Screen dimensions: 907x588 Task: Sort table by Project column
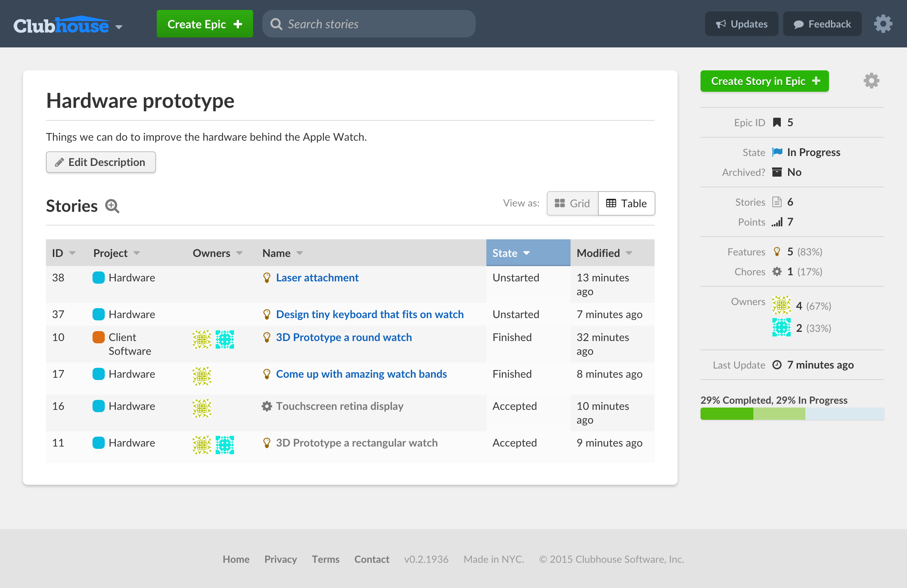click(x=116, y=253)
